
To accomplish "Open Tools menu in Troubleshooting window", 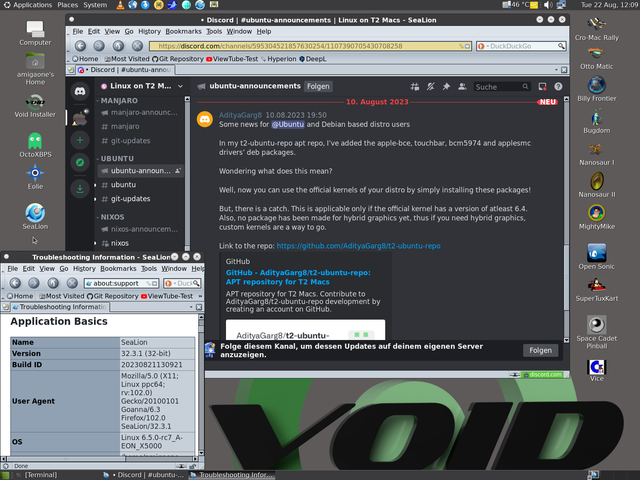I will (149, 269).
